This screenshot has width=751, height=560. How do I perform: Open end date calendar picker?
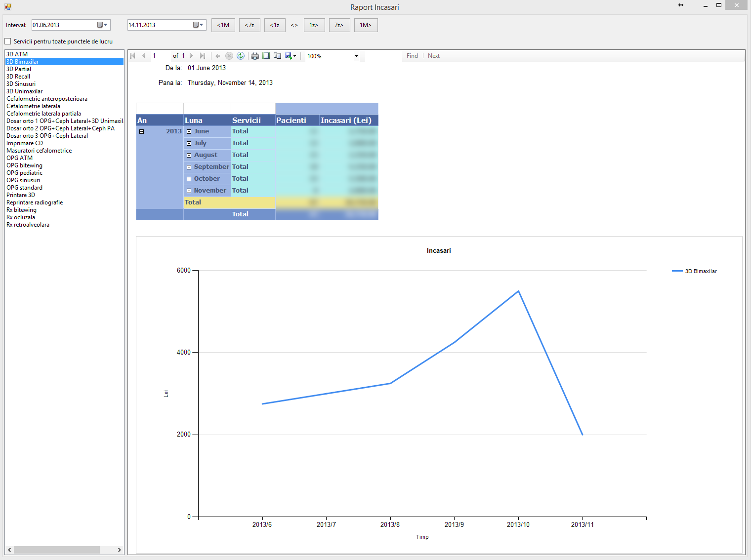point(198,25)
